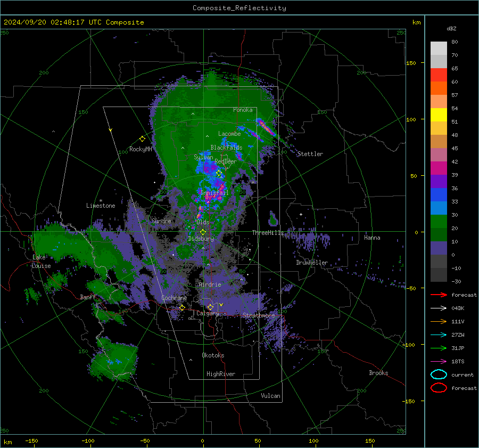Click the magenta 18TS arrow legend icon
479x448 pixels.
(x=439, y=362)
